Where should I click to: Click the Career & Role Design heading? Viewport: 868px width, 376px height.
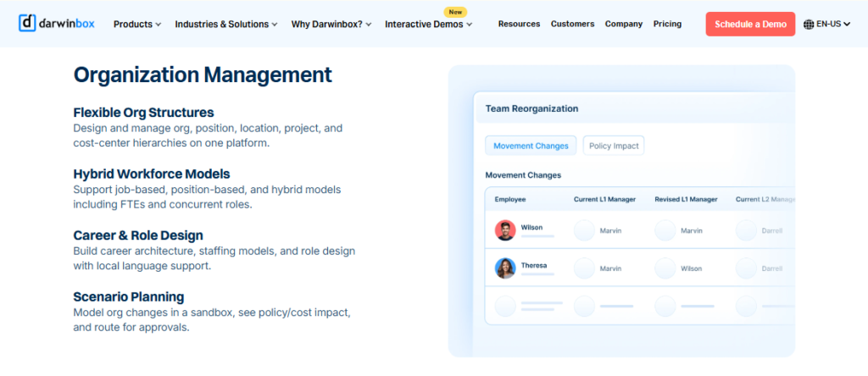point(138,235)
